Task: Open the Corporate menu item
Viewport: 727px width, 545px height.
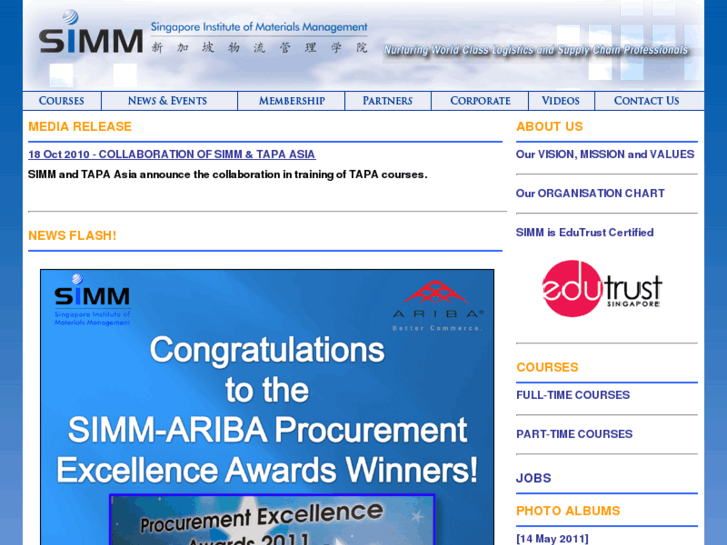Action: (x=480, y=101)
